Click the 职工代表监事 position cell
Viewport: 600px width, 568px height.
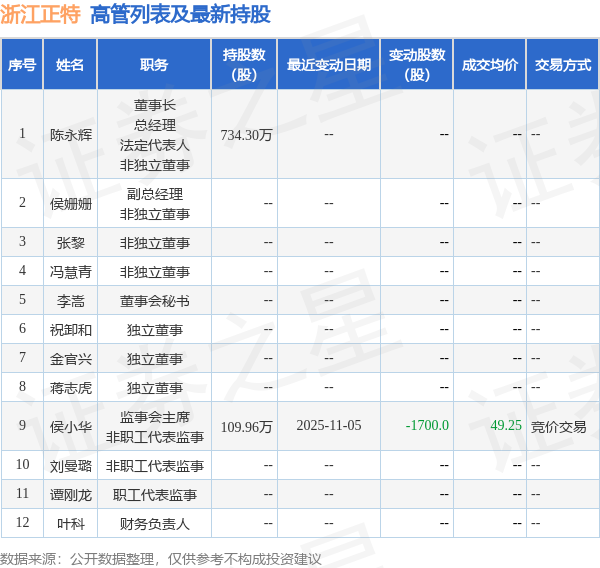click(x=155, y=495)
